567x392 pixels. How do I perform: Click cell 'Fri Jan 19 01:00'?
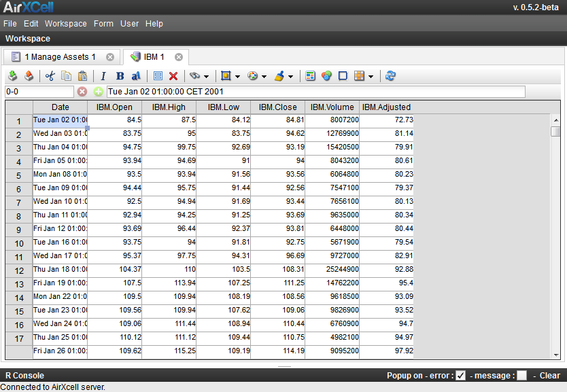point(60,283)
